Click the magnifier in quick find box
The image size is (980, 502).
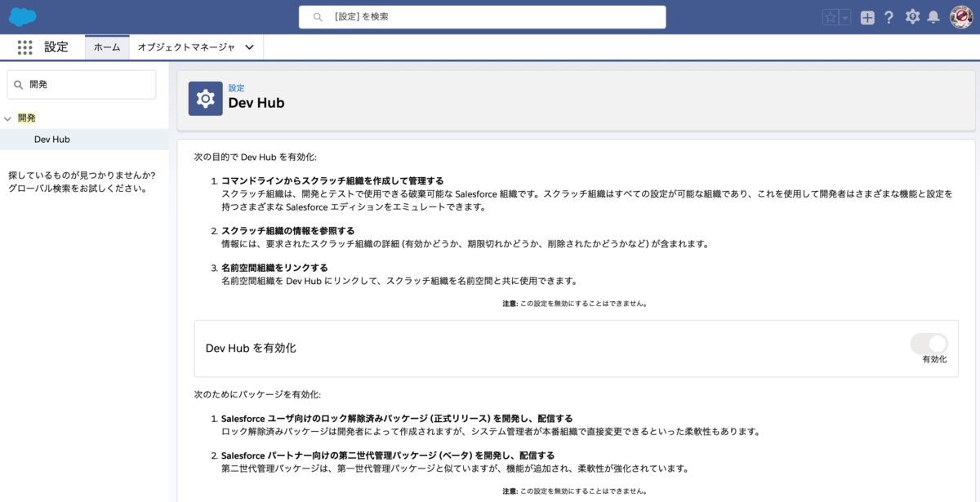coord(19,84)
